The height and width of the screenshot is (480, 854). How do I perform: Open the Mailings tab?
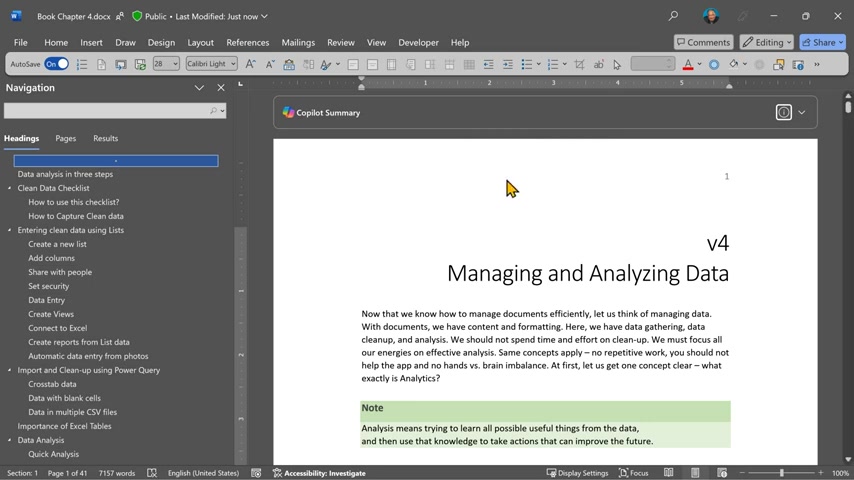(x=298, y=42)
